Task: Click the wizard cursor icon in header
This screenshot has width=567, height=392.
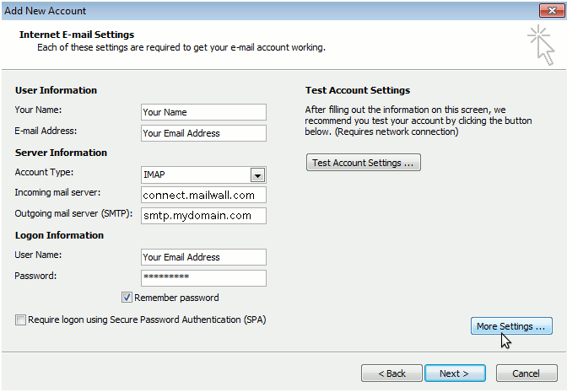Action: (x=541, y=46)
